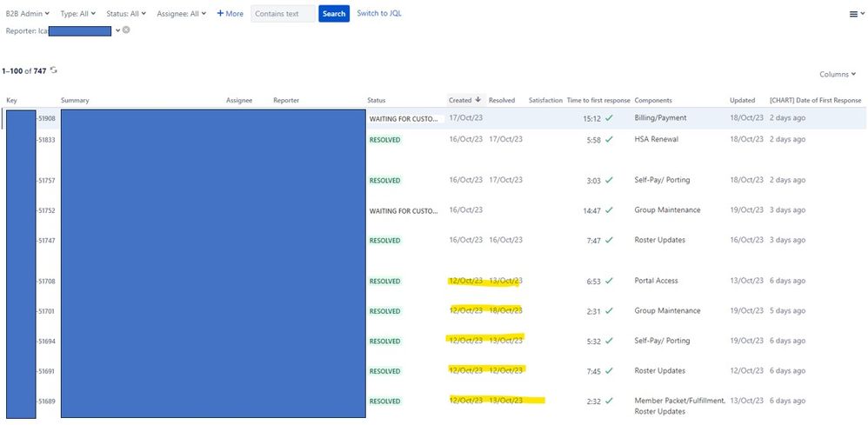The image size is (868, 425).
Task: Open issue key ending -51908
Action: pyautogui.click(x=46, y=118)
